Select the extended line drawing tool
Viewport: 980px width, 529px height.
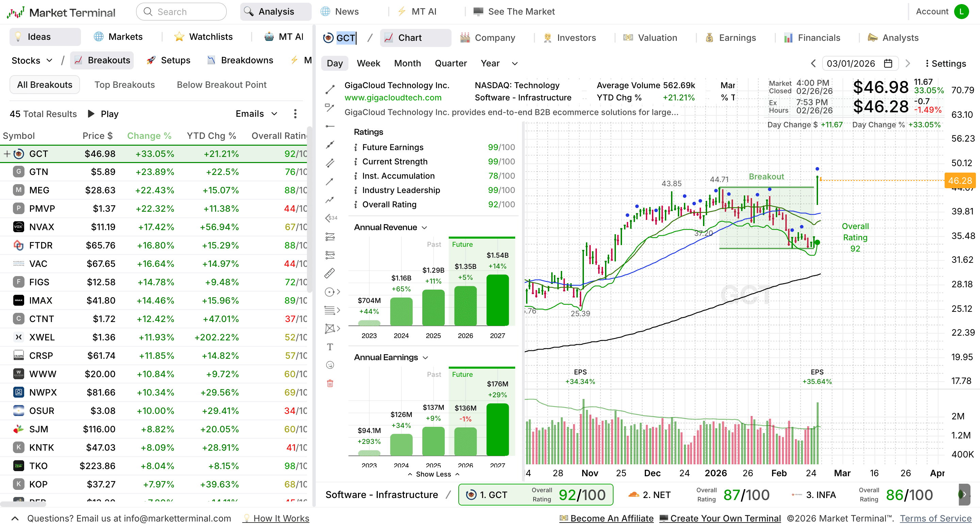pyautogui.click(x=330, y=145)
